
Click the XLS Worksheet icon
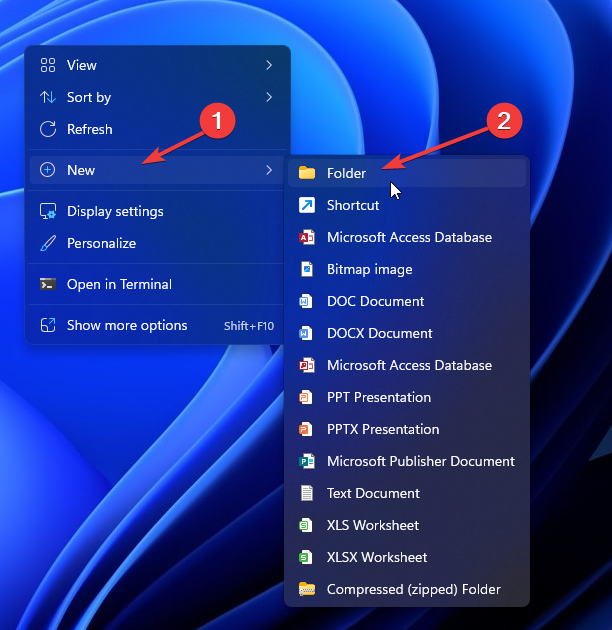[x=306, y=525]
